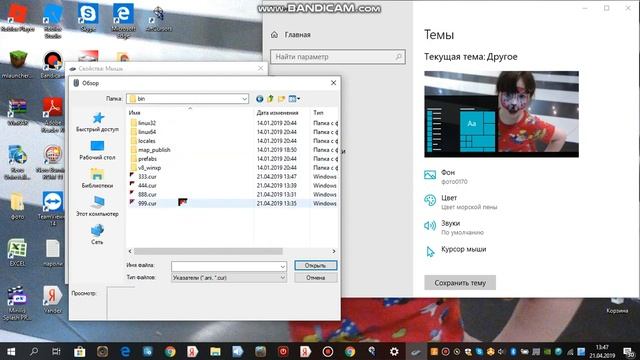The width and height of the screenshot is (640, 360).
Task: Open Курсор мыши setting in Settings
Action: pyautogui.click(x=455, y=250)
